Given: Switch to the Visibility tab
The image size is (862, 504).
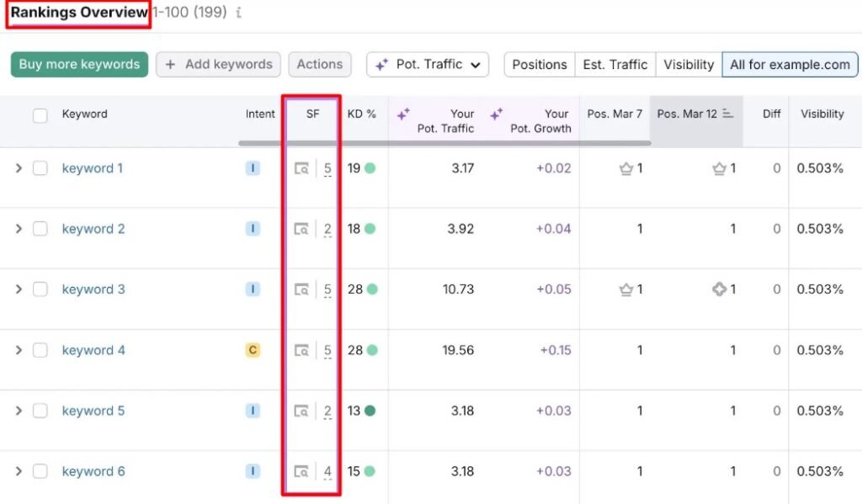Looking at the screenshot, I should pos(689,64).
